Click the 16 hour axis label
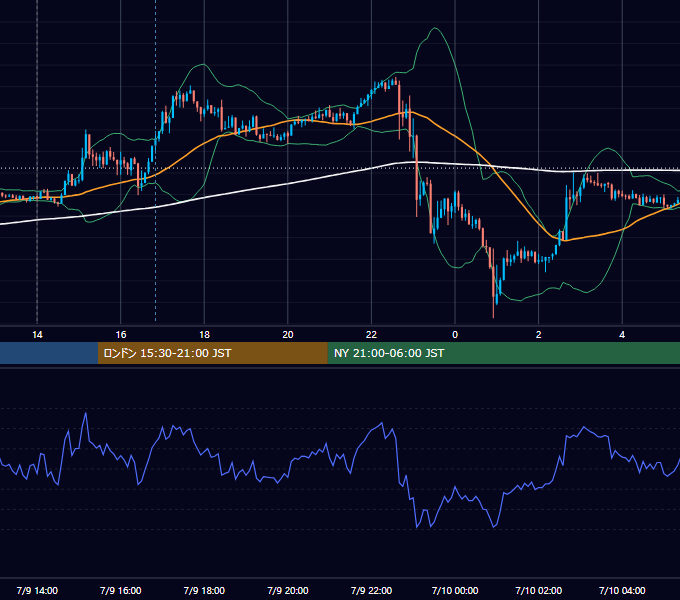 coord(121,335)
